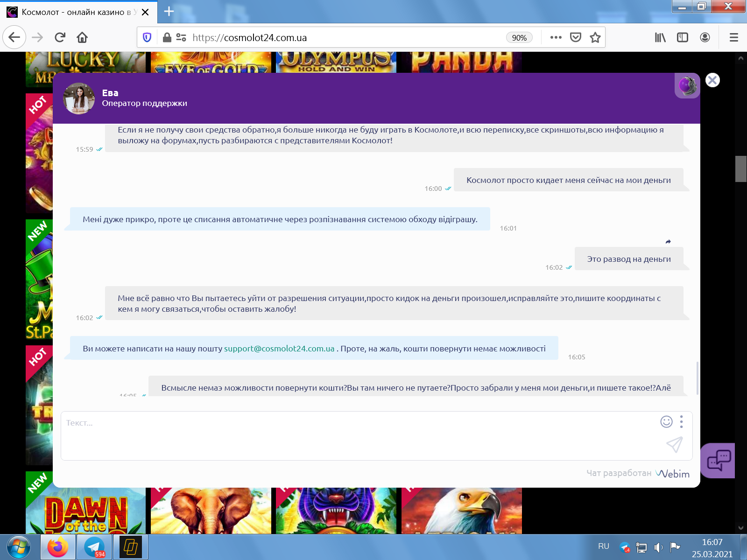Click operator Ева's profile photo
Screen dimensions: 747x560
point(79,98)
